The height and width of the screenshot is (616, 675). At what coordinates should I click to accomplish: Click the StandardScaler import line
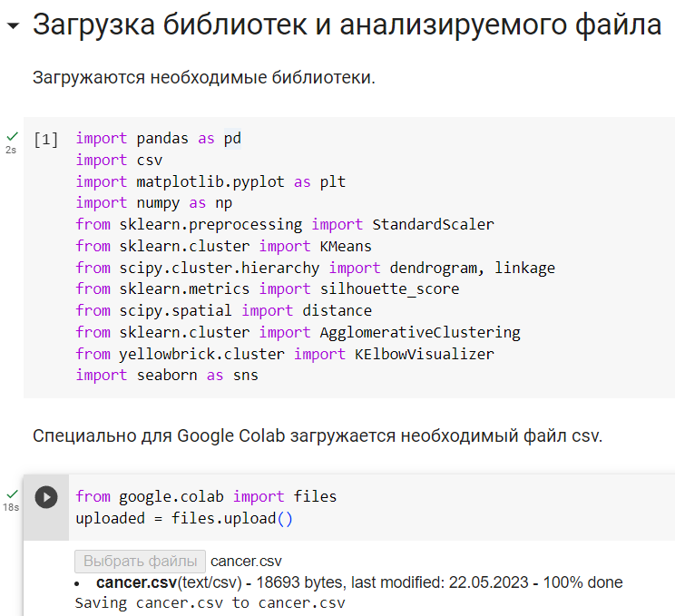(x=285, y=225)
